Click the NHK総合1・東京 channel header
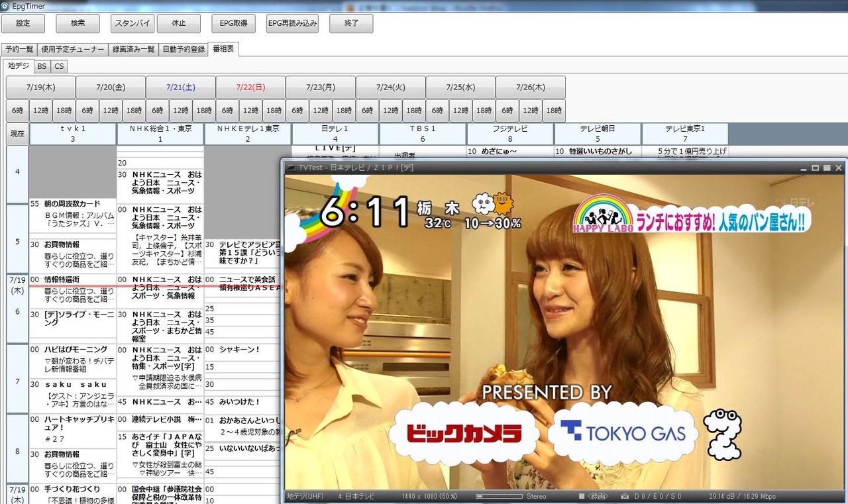 160,134
